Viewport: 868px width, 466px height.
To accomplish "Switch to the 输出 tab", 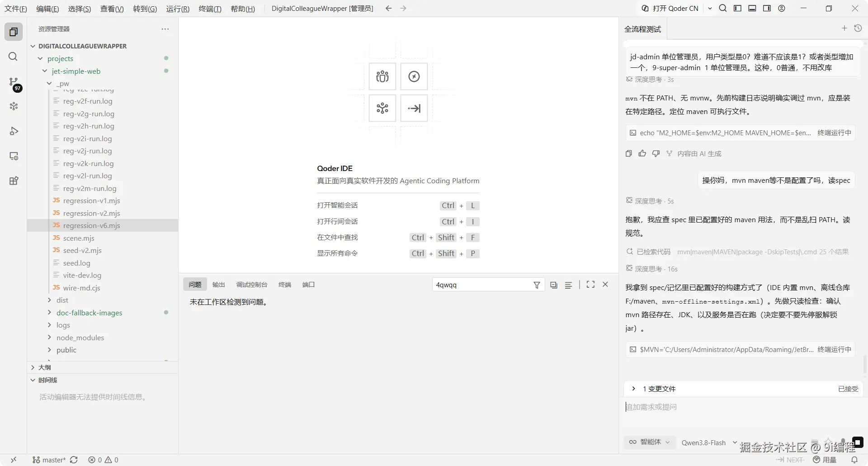I will 219,285.
